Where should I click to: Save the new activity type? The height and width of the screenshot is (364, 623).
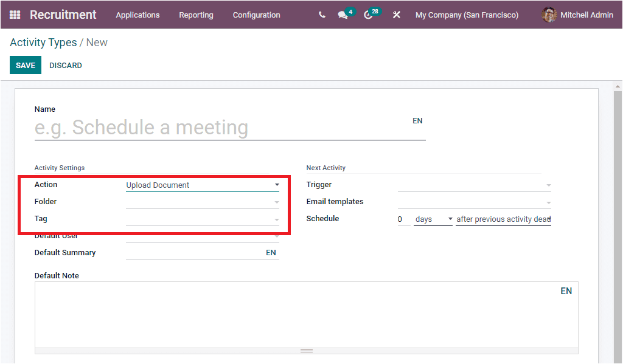25,64
